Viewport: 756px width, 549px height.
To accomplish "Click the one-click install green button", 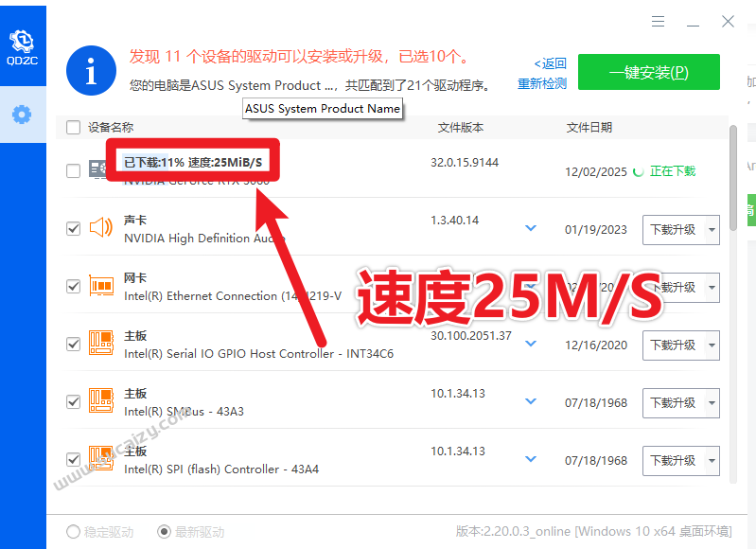I will click(x=648, y=72).
